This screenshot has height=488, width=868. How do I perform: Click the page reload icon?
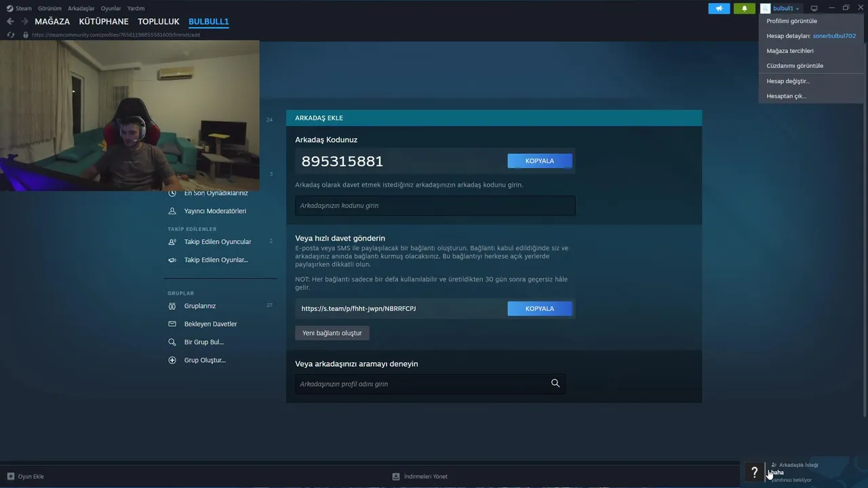point(10,35)
